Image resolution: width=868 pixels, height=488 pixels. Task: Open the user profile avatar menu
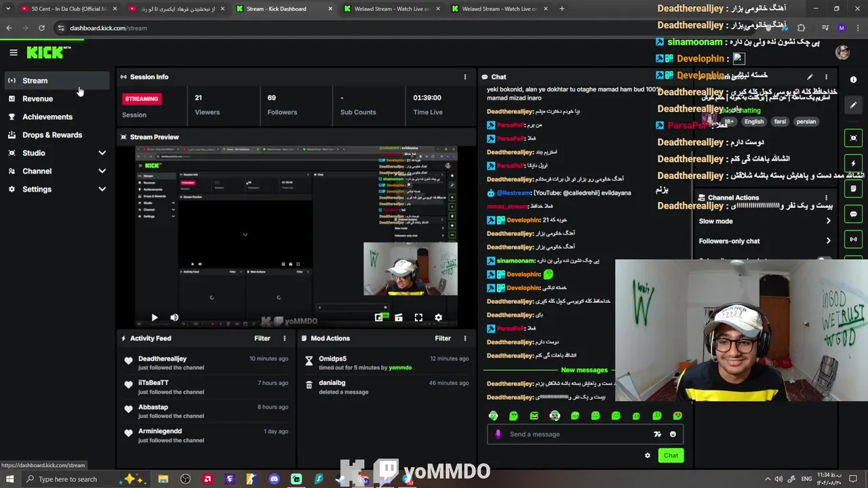(x=842, y=53)
